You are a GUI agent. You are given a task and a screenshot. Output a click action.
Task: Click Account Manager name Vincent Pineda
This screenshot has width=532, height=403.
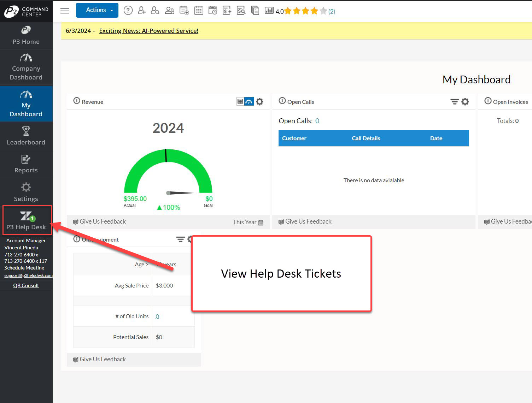21,248
